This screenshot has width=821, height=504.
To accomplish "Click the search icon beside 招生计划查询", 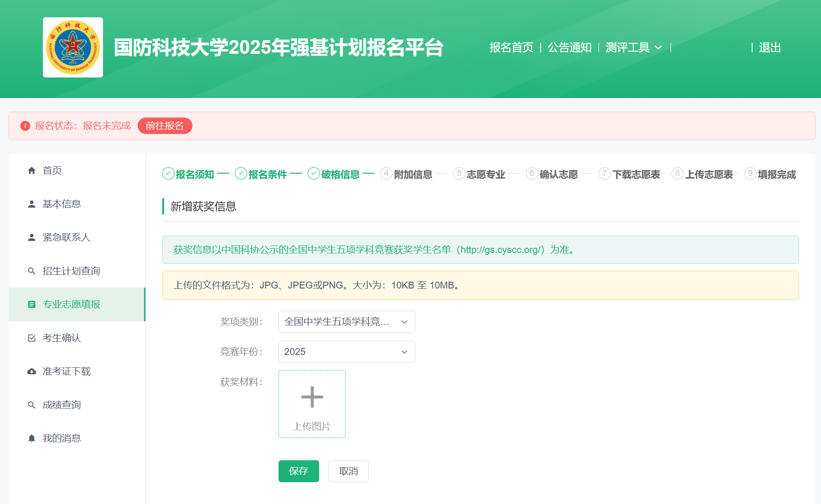I will [31, 271].
